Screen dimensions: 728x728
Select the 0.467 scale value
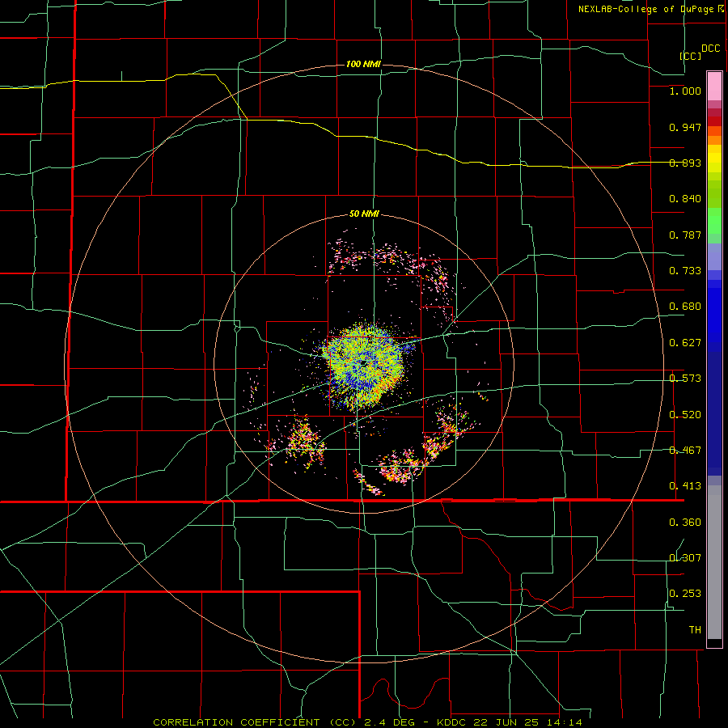click(685, 451)
